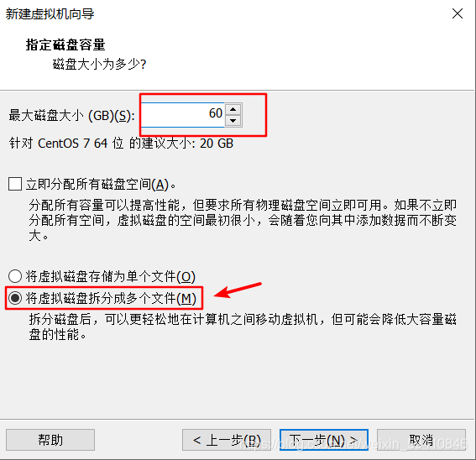Click the 指定磁盘容量 heading

tap(65, 45)
